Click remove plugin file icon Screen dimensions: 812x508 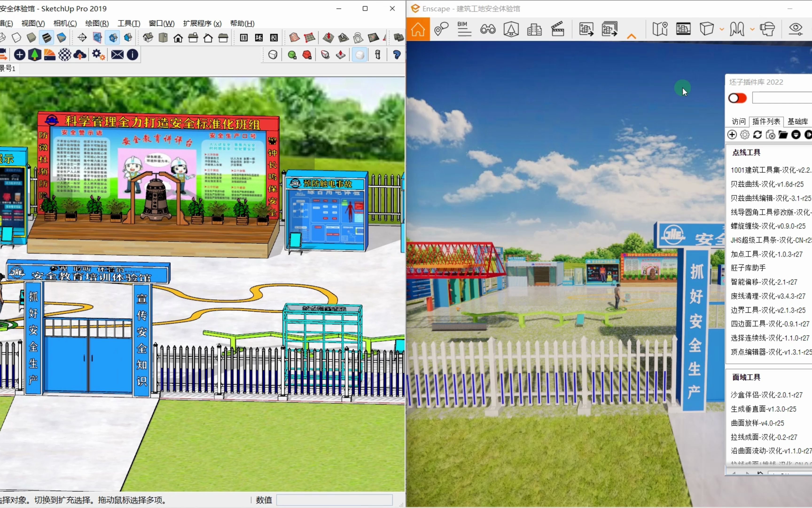point(770,135)
